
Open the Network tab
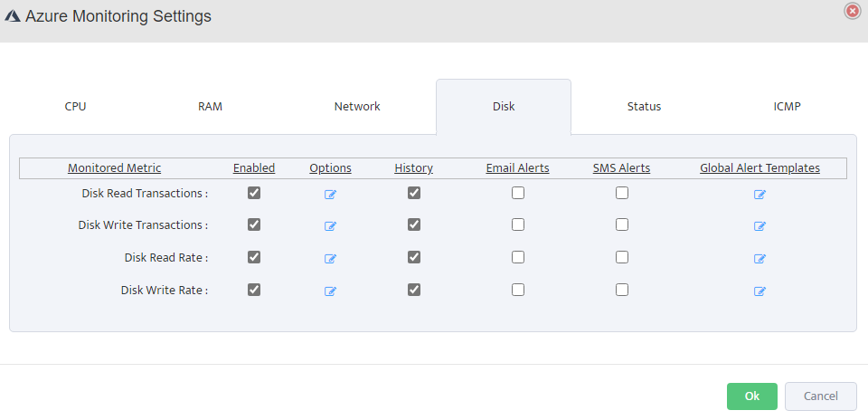(x=357, y=106)
